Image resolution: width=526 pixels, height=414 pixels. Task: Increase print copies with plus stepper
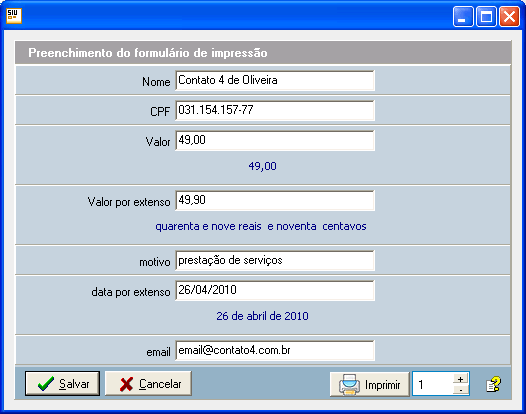point(461,379)
